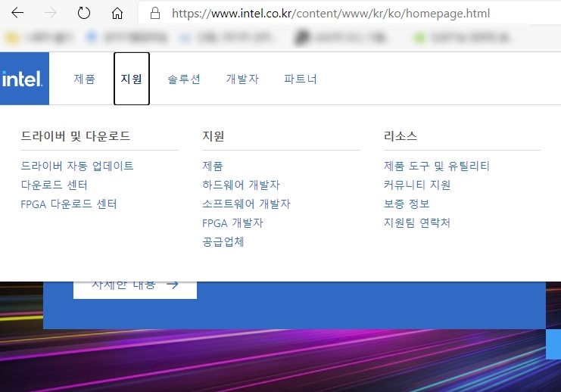Open FPGA 다운로드 센터 link
Screen dimensions: 561x392
(x=69, y=204)
